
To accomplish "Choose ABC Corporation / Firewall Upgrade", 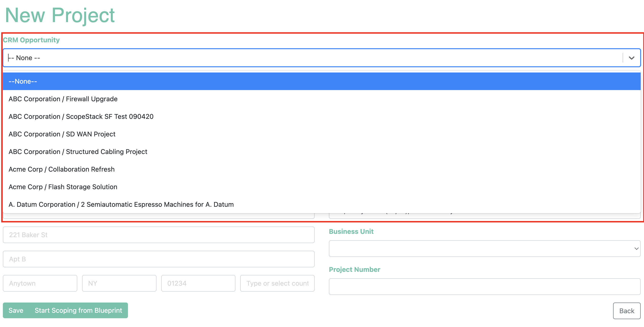I will coord(322,99).
